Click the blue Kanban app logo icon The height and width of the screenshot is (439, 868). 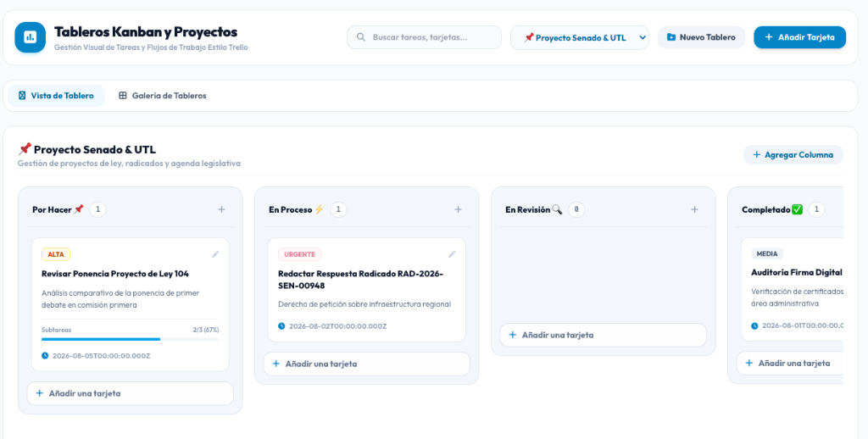coord(30,37)
